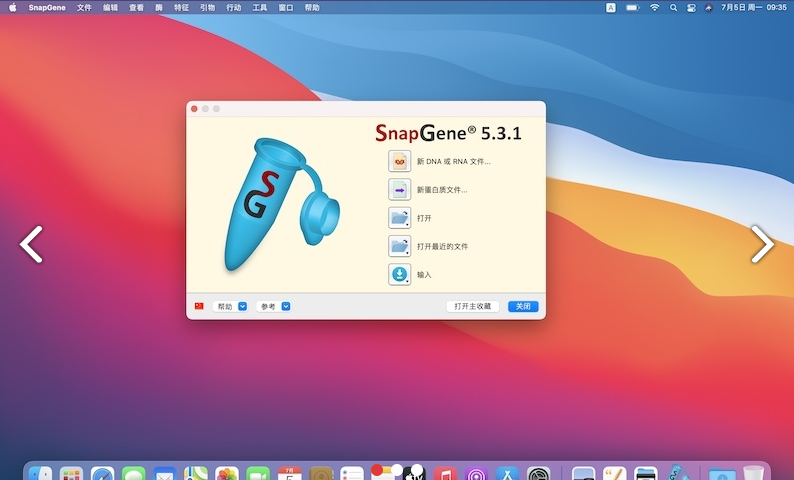Click the New DNA or RNA file icon

coord(400,162)
